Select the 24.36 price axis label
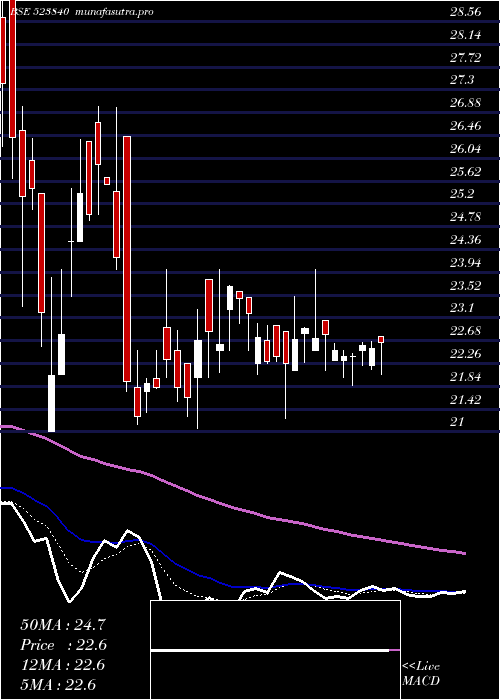 point(466,240)
